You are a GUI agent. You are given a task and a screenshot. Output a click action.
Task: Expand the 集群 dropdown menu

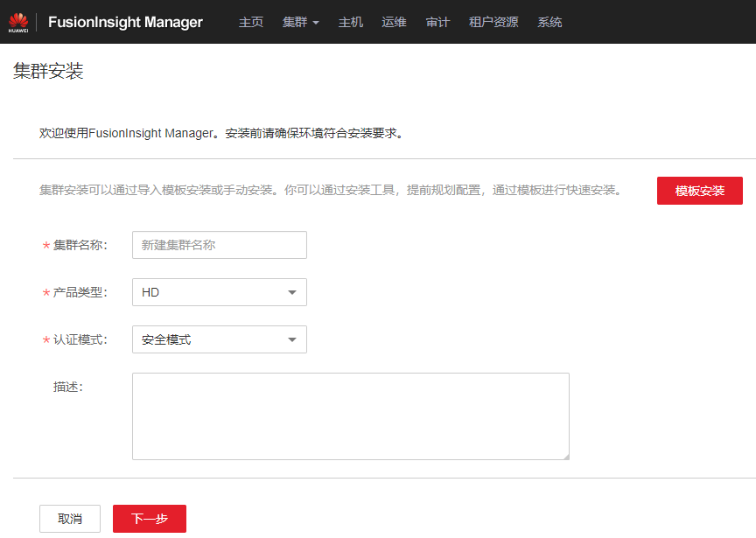point(300,22)
